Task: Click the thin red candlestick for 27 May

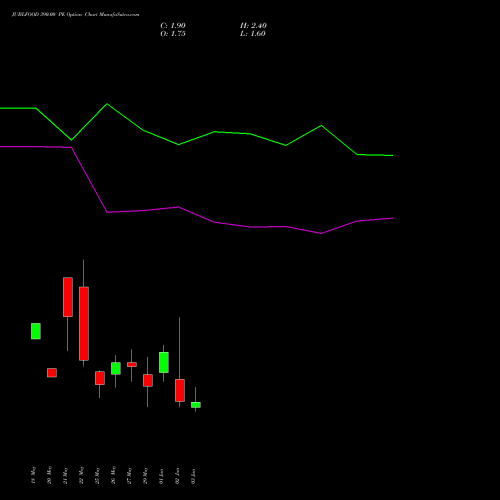Action: [132, 364]
